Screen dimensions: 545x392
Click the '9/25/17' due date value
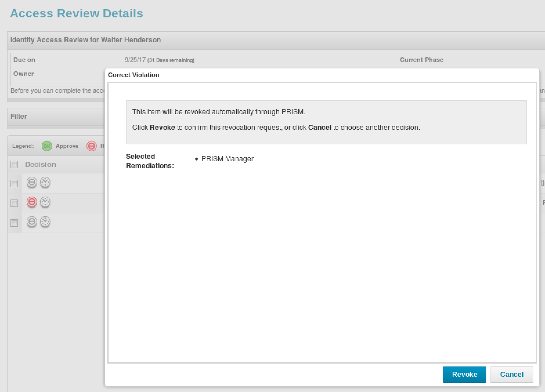coord(135,60)
